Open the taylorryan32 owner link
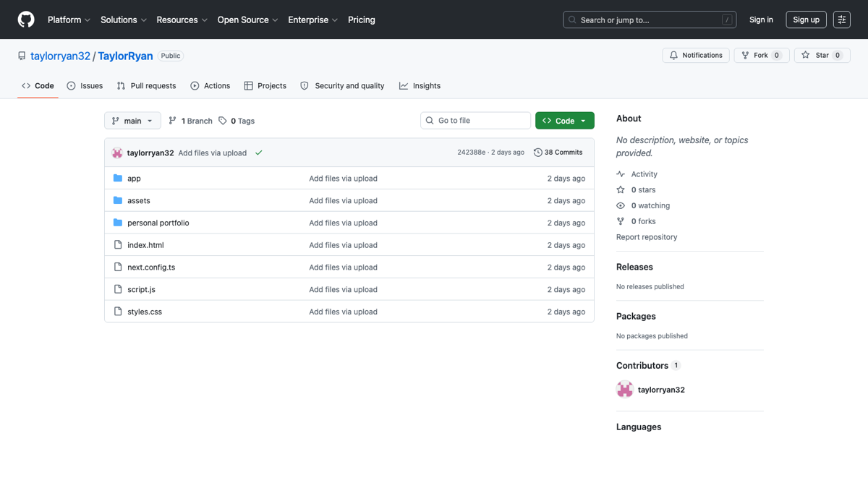The width and height of the screenshot is (868, 488). point(60,56)
